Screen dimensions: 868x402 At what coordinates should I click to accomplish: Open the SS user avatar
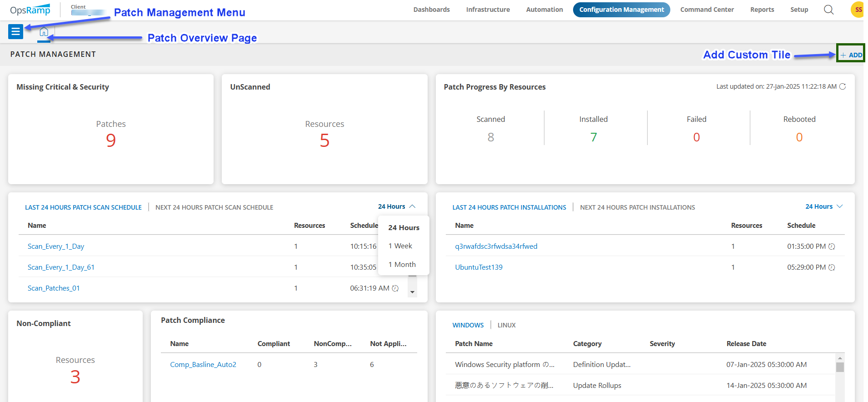(x=857, y=10)
